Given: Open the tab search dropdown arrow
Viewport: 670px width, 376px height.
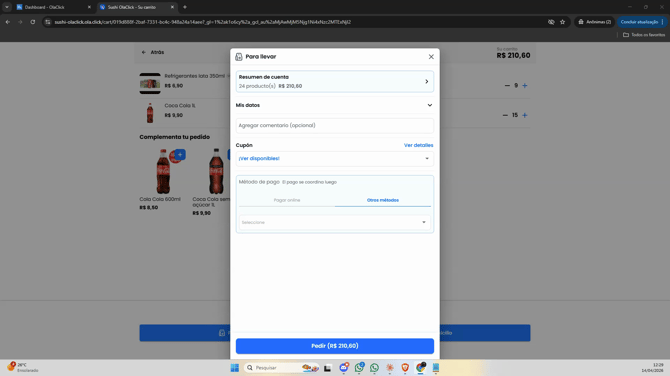Looking at the screenshot, I should [x=7, y=7].
